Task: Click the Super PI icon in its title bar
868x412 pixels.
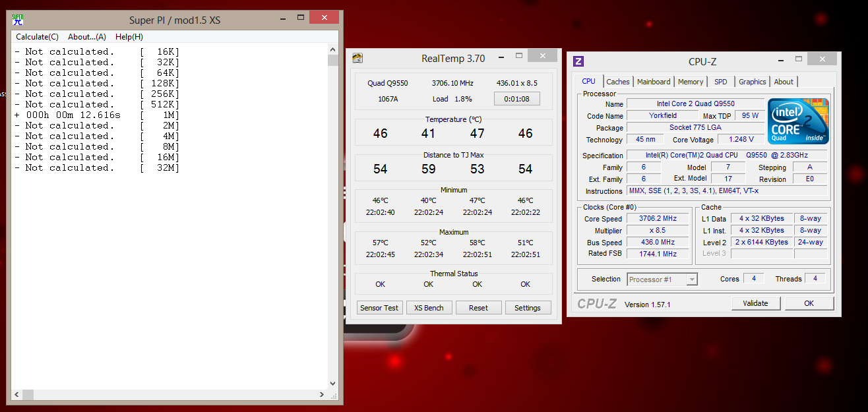Action: (x=18, y=20)
